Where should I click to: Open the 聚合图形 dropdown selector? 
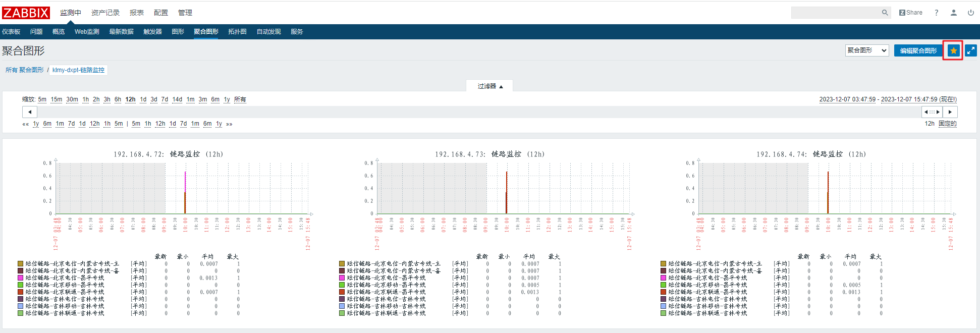point(866,50)
